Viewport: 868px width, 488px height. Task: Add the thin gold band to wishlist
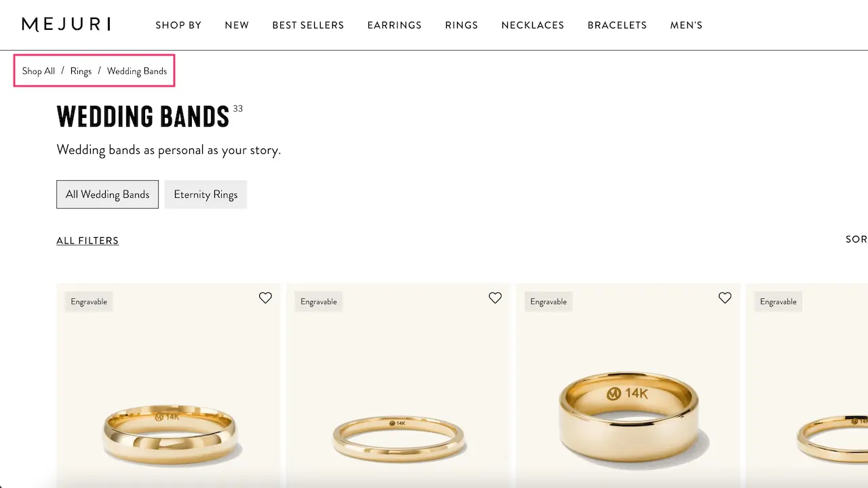point(495,298)
